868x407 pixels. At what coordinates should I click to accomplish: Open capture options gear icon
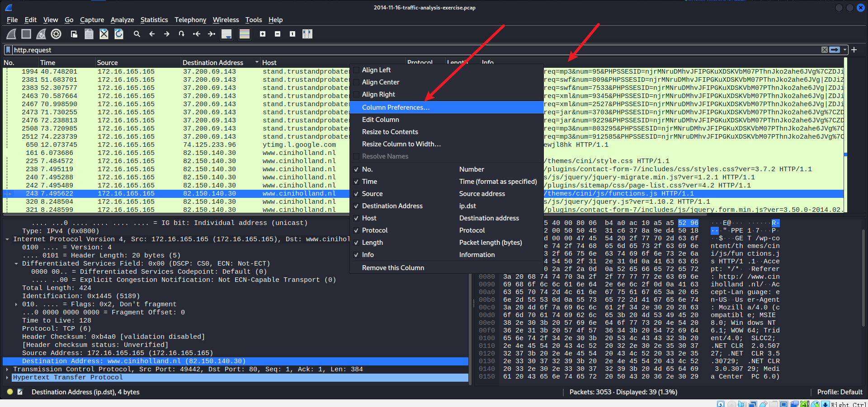pyautogui.click(x=56, y=34)
